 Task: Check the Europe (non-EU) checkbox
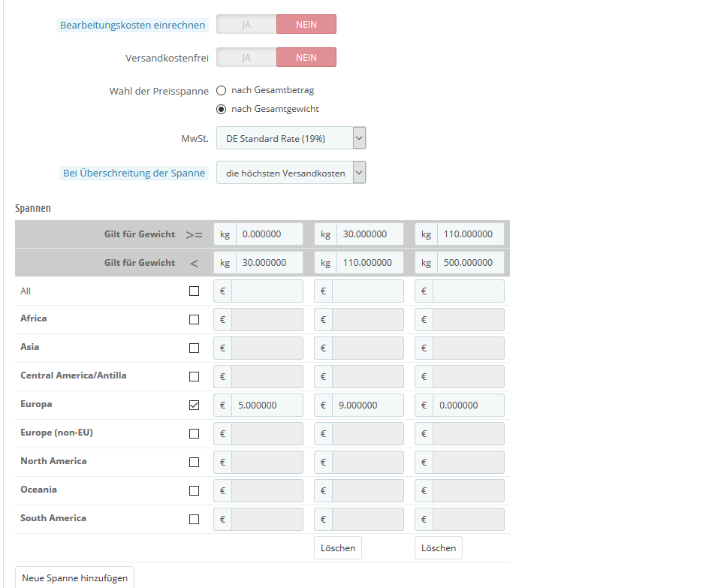194,433
